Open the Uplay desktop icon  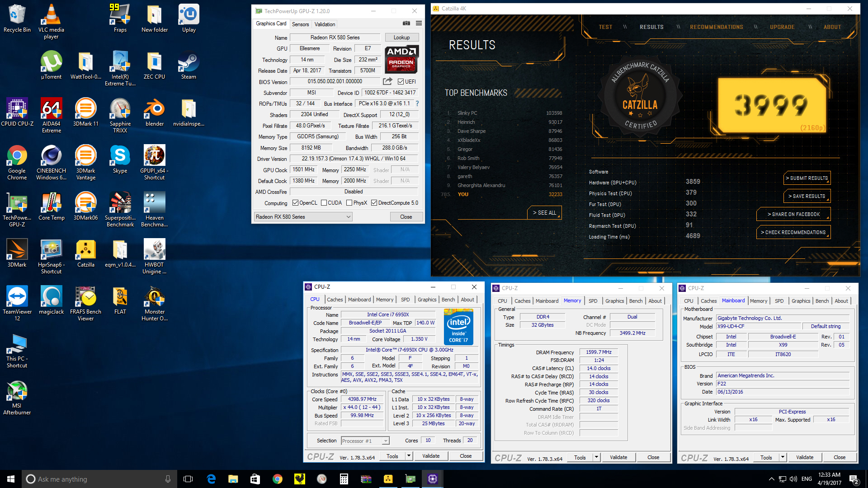tap(189, 19)
